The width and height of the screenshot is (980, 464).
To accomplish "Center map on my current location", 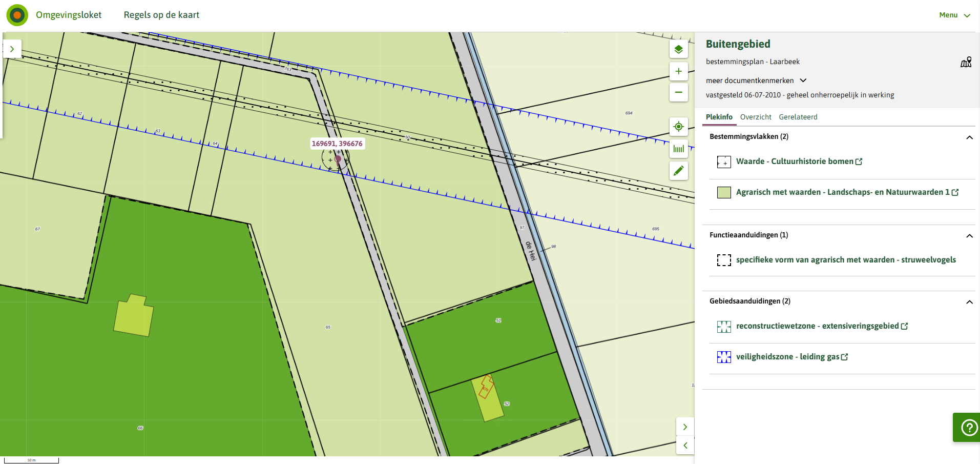I will [678, 127].
